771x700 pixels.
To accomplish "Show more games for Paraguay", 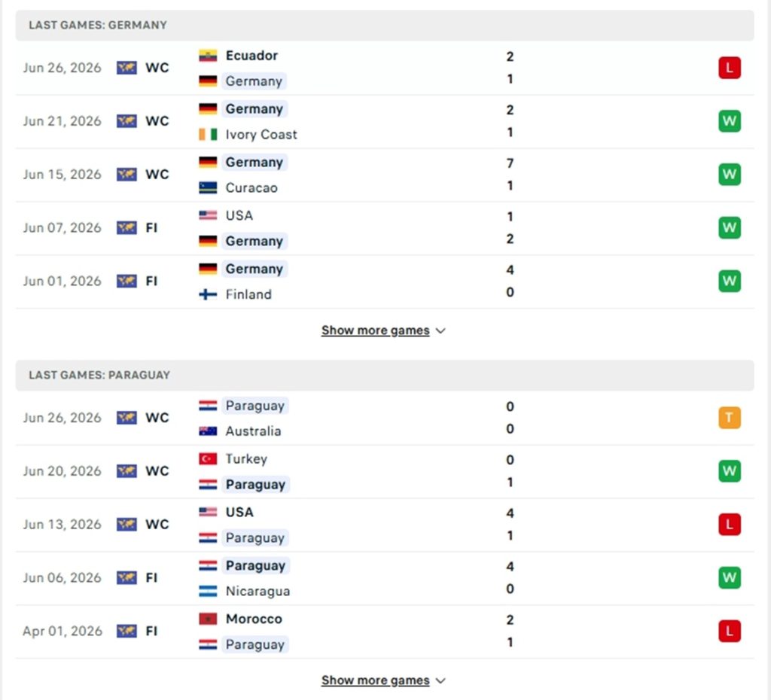I will (375, 680).
